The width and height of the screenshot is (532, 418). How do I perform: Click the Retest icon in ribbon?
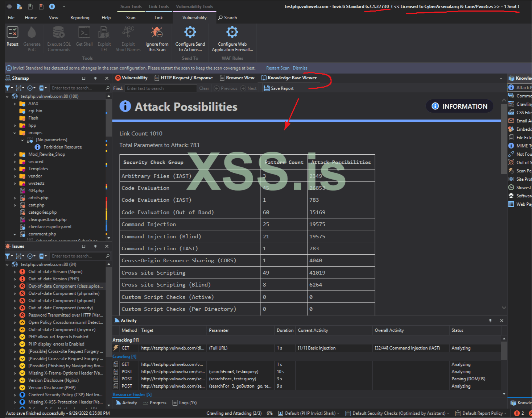pyautogui.click(x=12, y=33)
